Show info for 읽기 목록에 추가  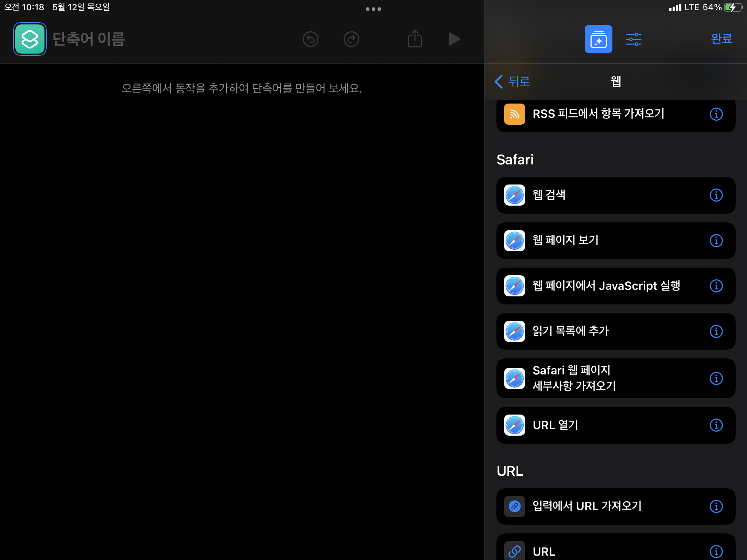(716, 331)
